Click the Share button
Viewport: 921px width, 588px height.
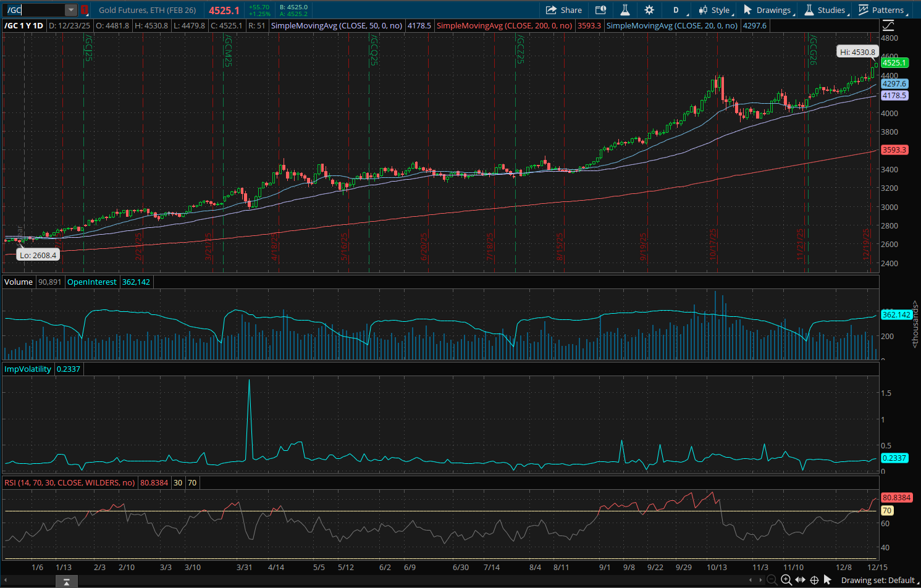tap(564, 10)
